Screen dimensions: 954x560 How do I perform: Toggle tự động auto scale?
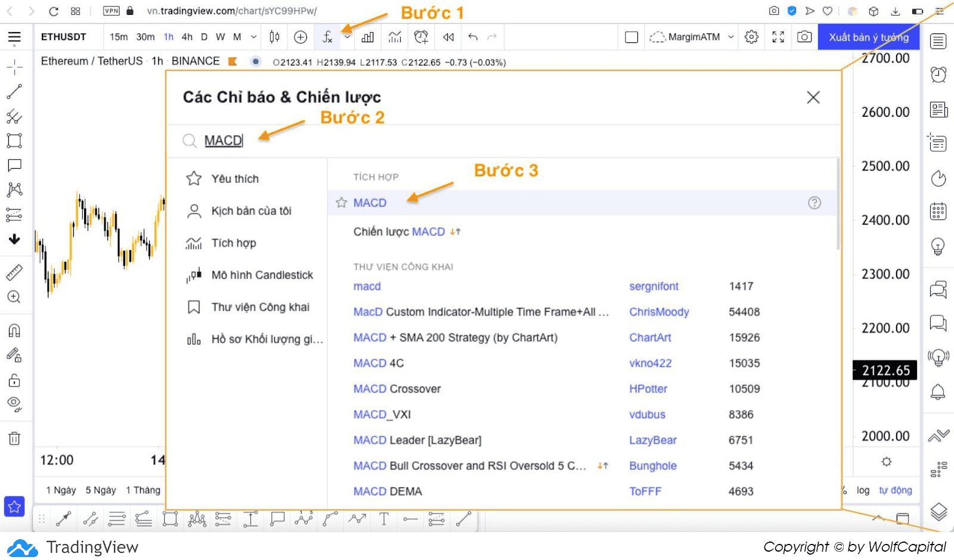(896, 490)
